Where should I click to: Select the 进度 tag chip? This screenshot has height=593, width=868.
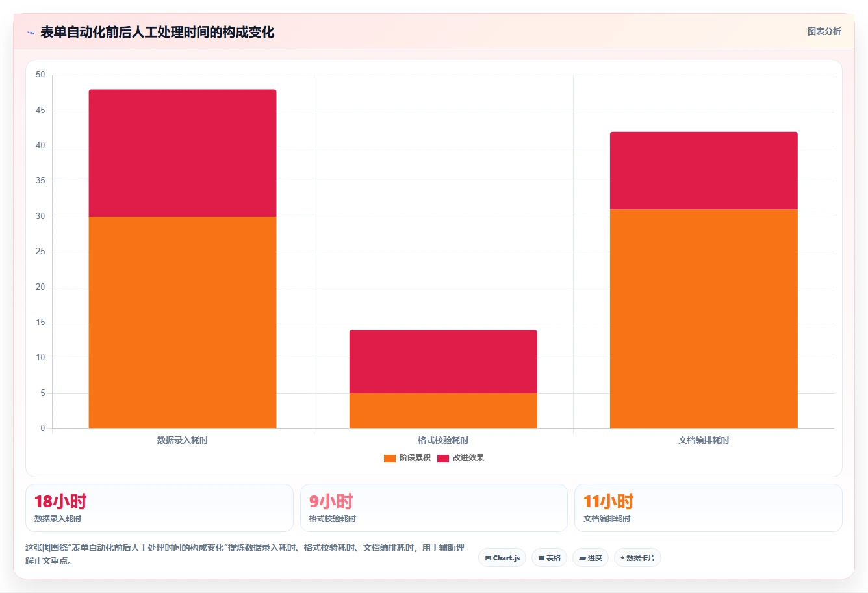(591, 558)
